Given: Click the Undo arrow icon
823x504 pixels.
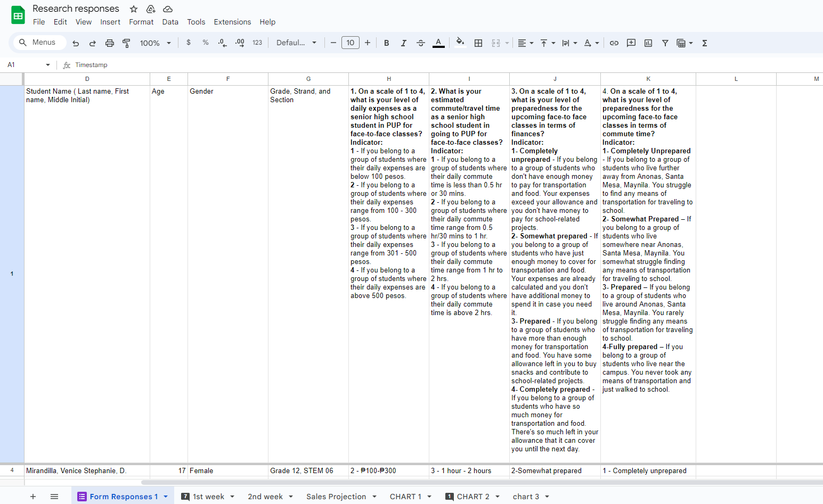Looking at the screenshot, I should (x=76, y=43).
